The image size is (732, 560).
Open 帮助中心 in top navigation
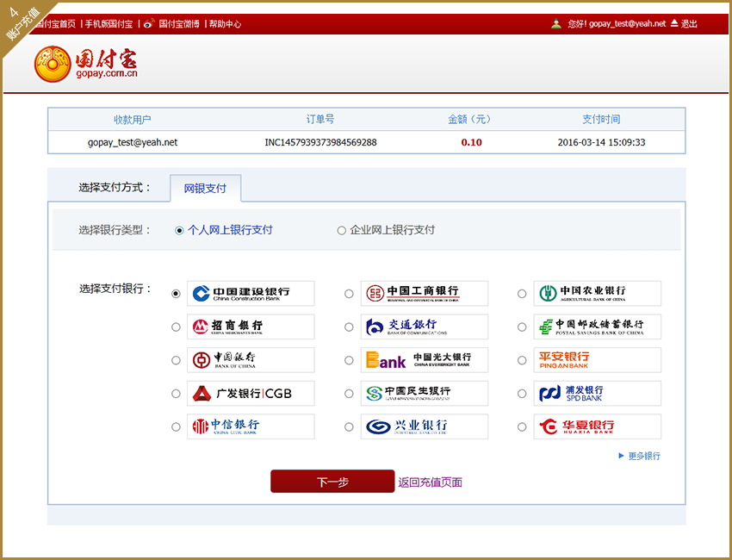tap(225, 24)
